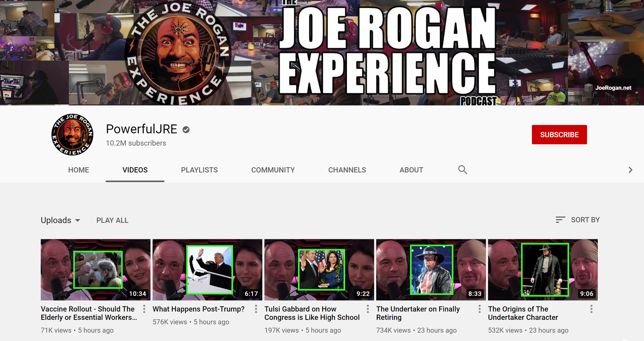Subscribe to the PowerfulJRE channel

coord(559,135)
